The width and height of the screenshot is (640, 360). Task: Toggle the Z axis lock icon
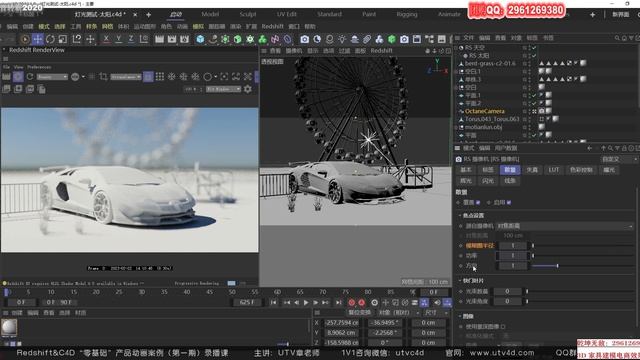[131, 39]
